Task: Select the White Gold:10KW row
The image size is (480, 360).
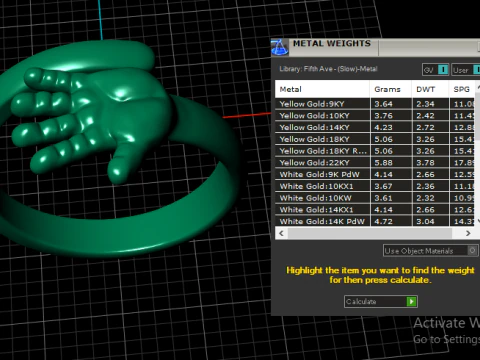Action: coord(374,198)
